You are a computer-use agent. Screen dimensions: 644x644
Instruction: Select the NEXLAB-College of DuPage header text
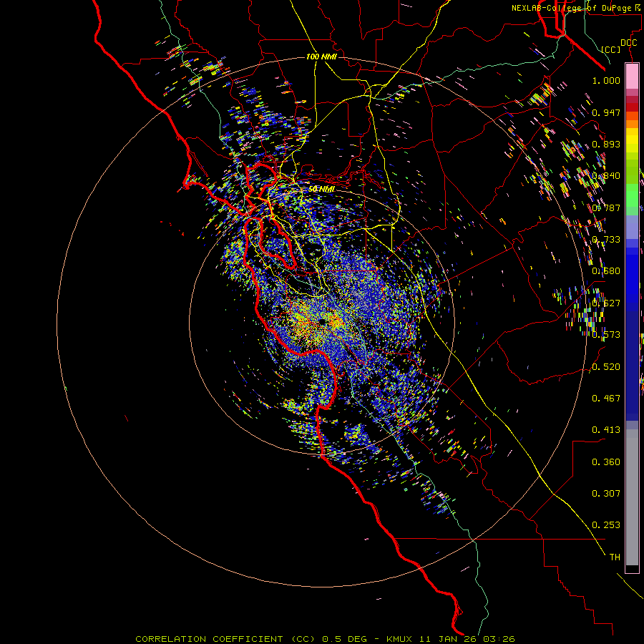point(572,8)
